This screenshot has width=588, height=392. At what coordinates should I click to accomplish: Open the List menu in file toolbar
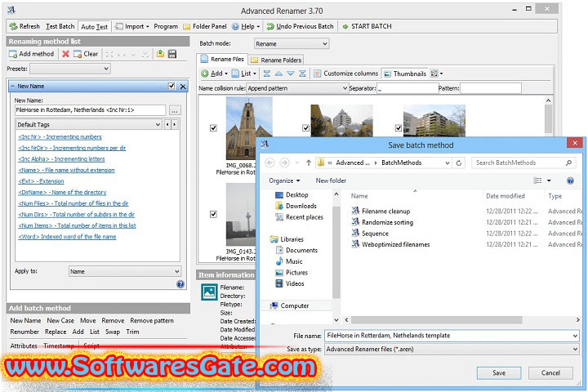(243, 73)
